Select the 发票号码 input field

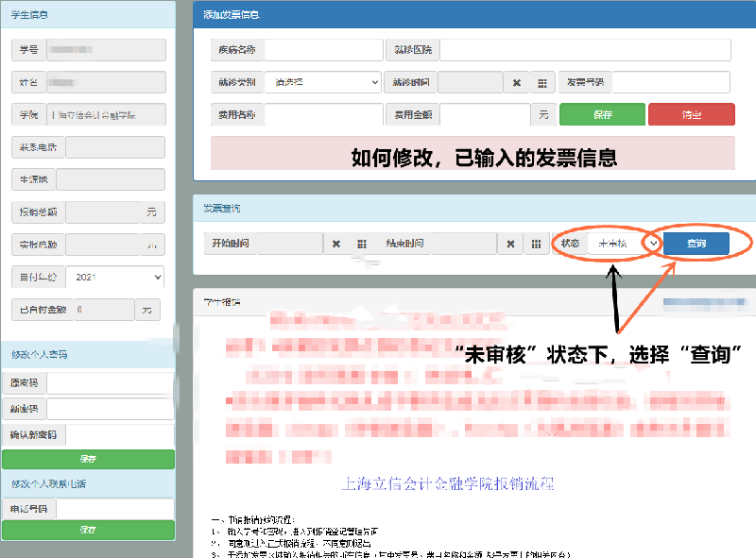(x=671, y=83)
